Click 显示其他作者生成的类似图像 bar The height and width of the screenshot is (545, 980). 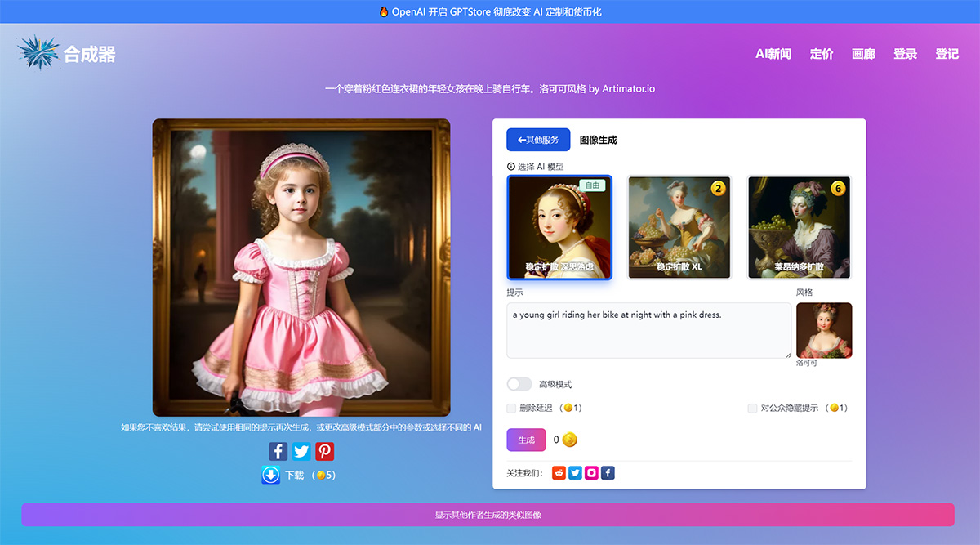coord(490,515)
